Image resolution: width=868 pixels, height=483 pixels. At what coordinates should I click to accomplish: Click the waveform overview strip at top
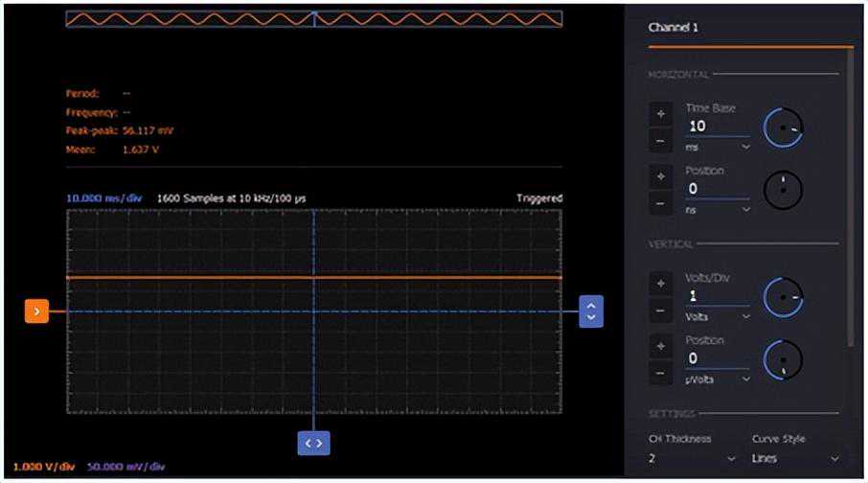(314, 19)
